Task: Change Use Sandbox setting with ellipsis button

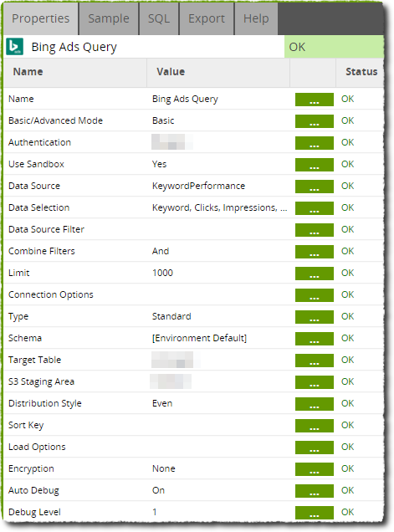Action: [314, 165]
